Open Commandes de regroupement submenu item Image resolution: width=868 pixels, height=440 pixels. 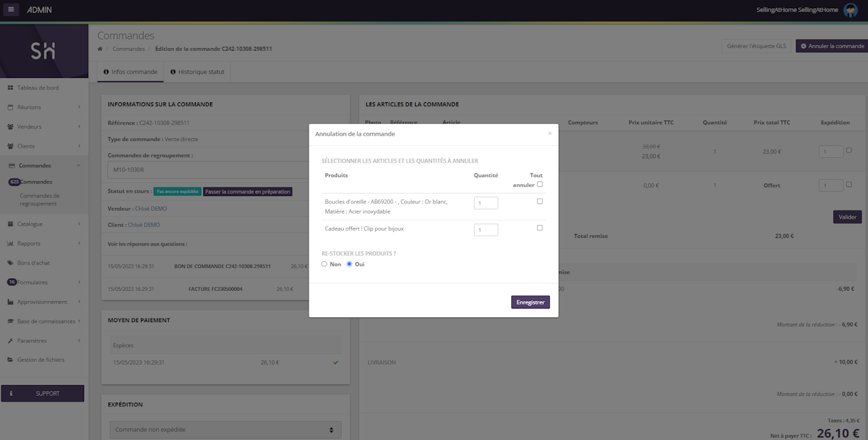click(x=40, y=199)
